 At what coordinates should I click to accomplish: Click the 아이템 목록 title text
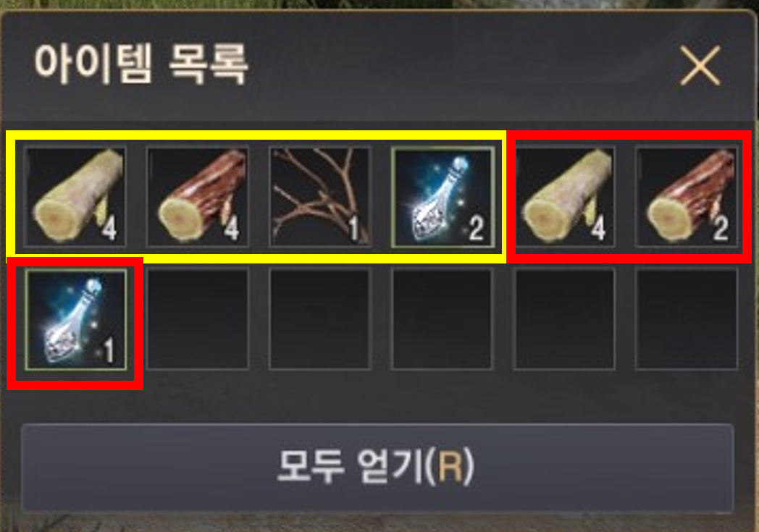[141, 64]
